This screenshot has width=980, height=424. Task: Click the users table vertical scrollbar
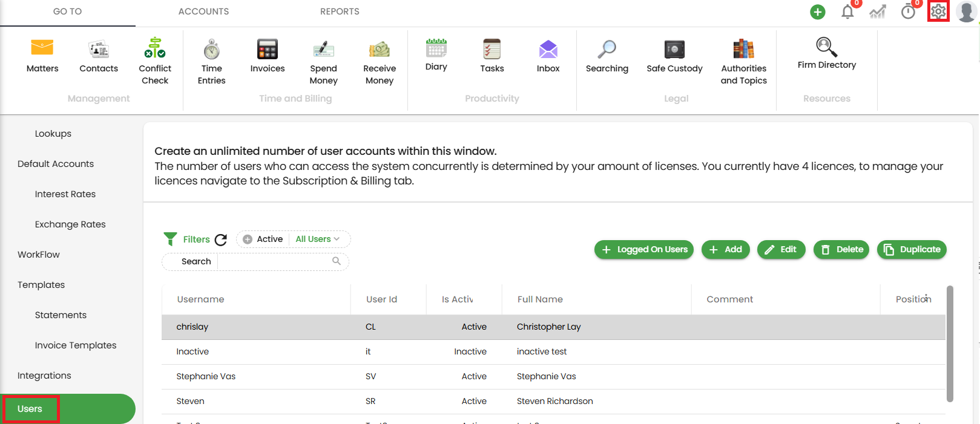pyautogui.click(x=950, y=344)
